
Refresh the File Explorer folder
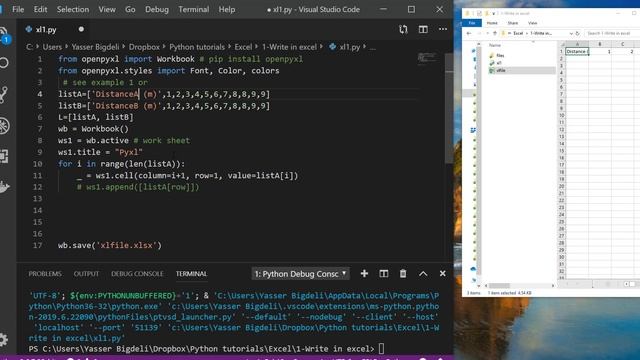[578, 33]
